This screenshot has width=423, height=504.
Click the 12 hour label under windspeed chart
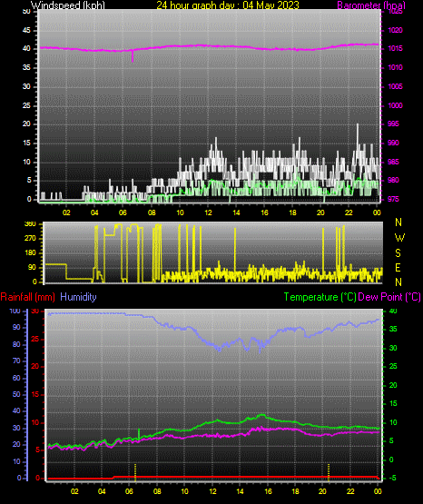pyautogui.click(x=208, y=212)
